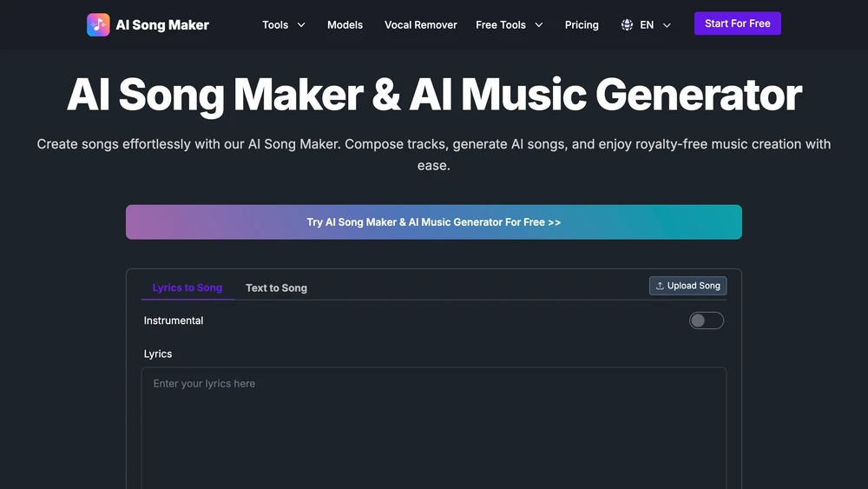Open the AI Song Maker home link text
The height and width of the screenshot is (489, 868).
[x=162, y=25]
